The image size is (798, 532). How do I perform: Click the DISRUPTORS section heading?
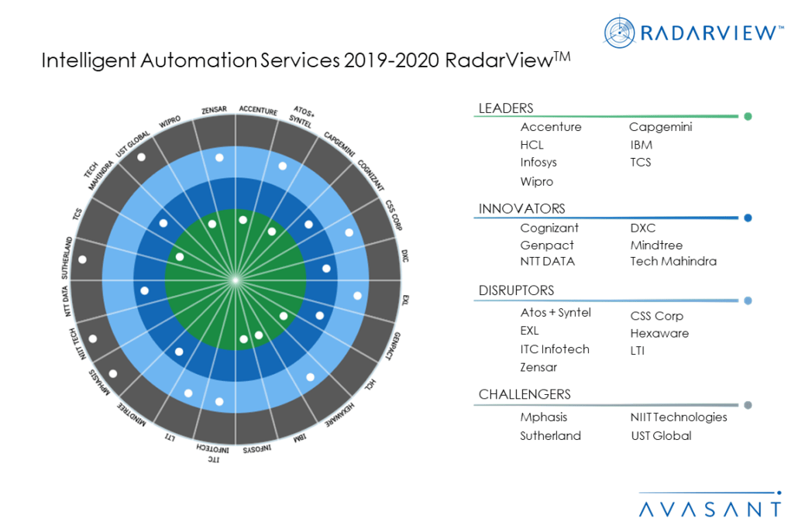pyautogui.click(x=516, y=290)
